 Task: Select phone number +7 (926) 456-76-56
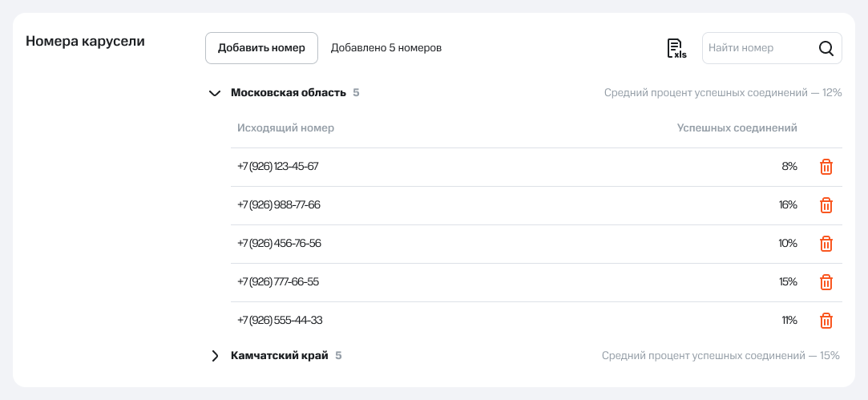pos(279,244)
